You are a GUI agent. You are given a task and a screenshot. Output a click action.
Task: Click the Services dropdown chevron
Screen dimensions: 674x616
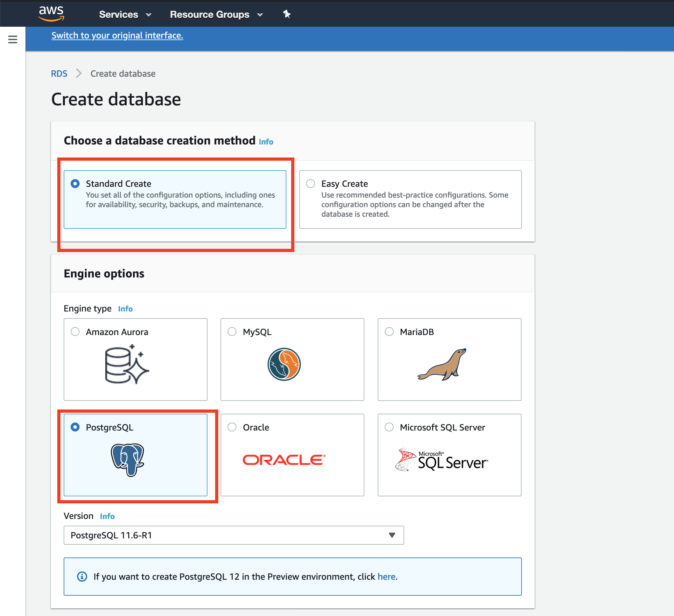click(149, 15)
